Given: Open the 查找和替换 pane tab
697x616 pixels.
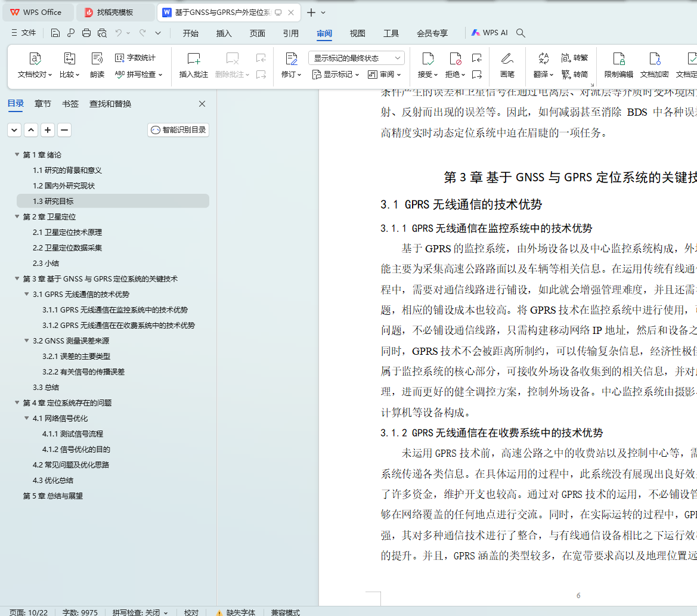Looking at the screenshot, I should coord(110,104).
